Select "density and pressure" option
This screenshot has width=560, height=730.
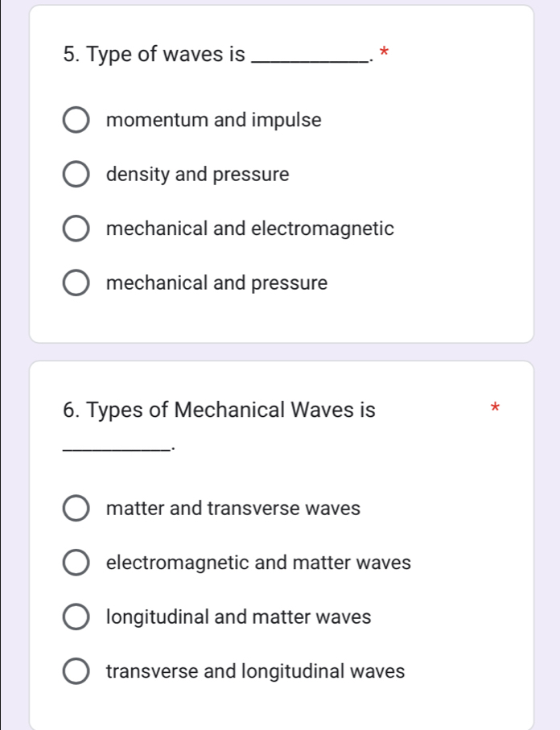click(76, 174)
